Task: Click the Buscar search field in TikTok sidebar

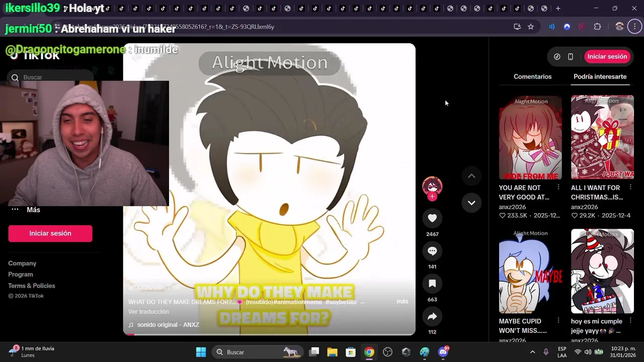Action: [x=50, y=77]
